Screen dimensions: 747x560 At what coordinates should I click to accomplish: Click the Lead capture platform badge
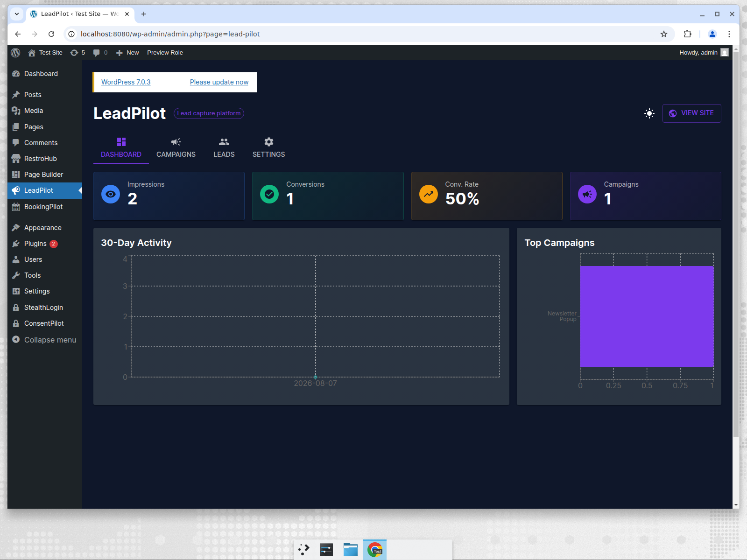209,113
